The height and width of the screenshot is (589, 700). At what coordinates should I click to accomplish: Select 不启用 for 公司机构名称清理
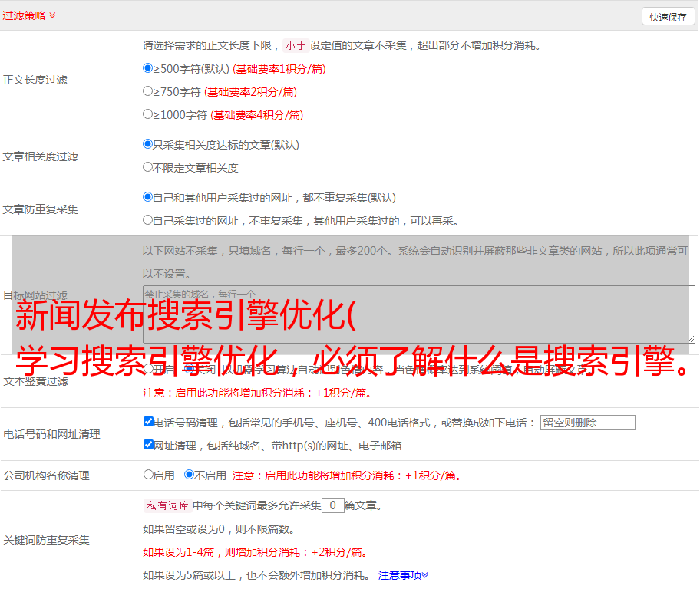coord(190,475)
